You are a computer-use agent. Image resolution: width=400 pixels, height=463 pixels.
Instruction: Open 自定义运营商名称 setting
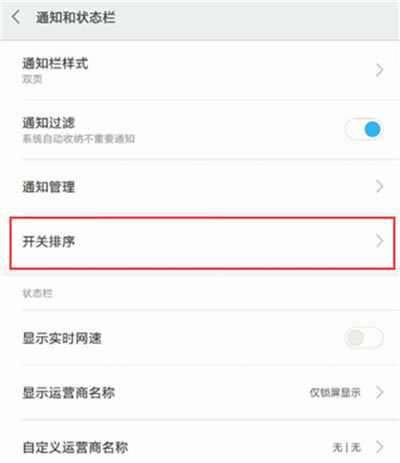[x=200, y=447]
